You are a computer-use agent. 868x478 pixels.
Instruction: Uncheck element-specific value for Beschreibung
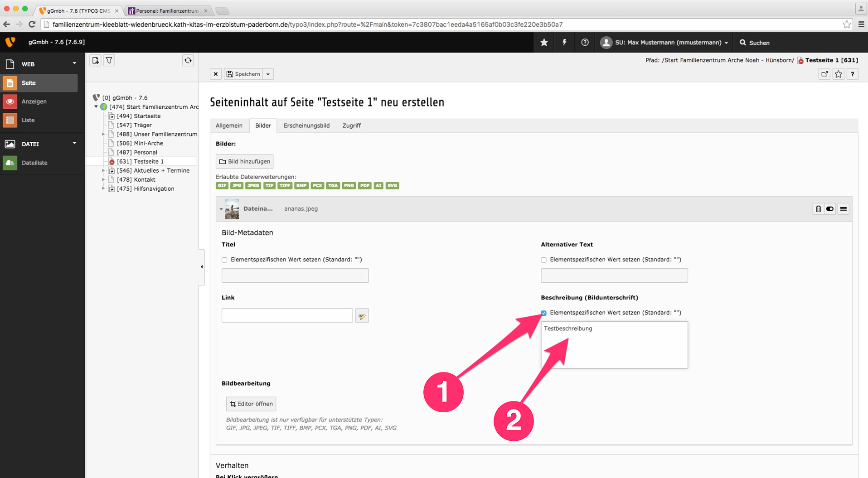[x=544, y=313]
